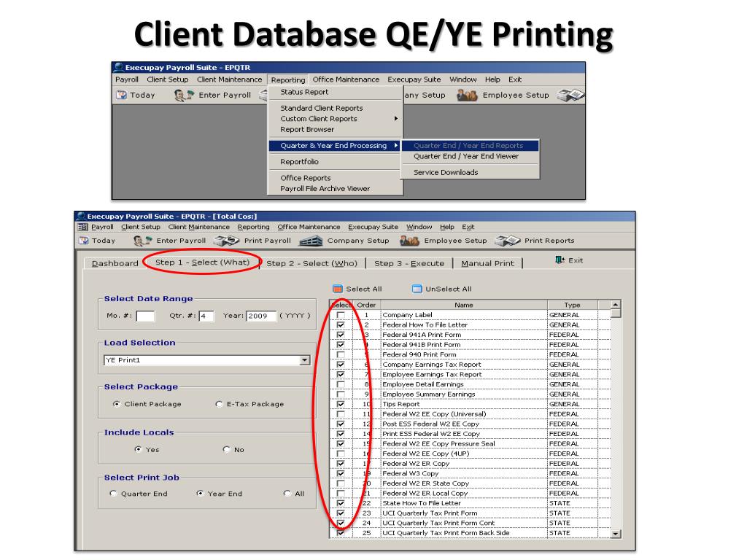Switch to the Dashboard tab

point(115,263)
